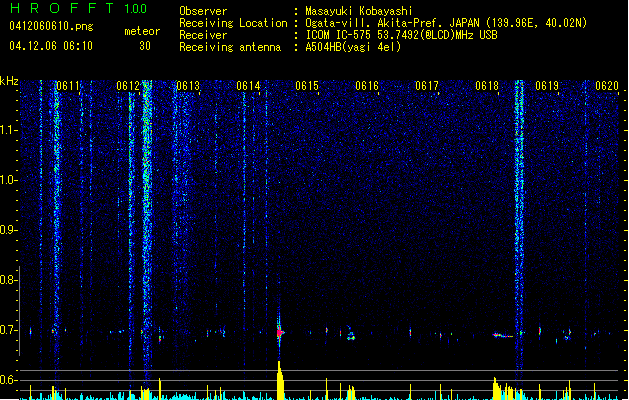Click the horizontal echo streak just before 0618
The width and height of the screenshot is (629, 400).
tap(503, 335)
